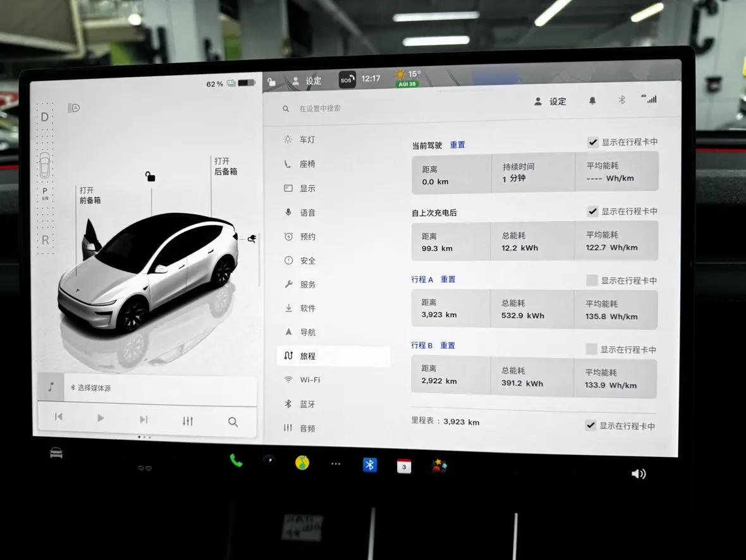Open the calendar app icon

point(404,466)
